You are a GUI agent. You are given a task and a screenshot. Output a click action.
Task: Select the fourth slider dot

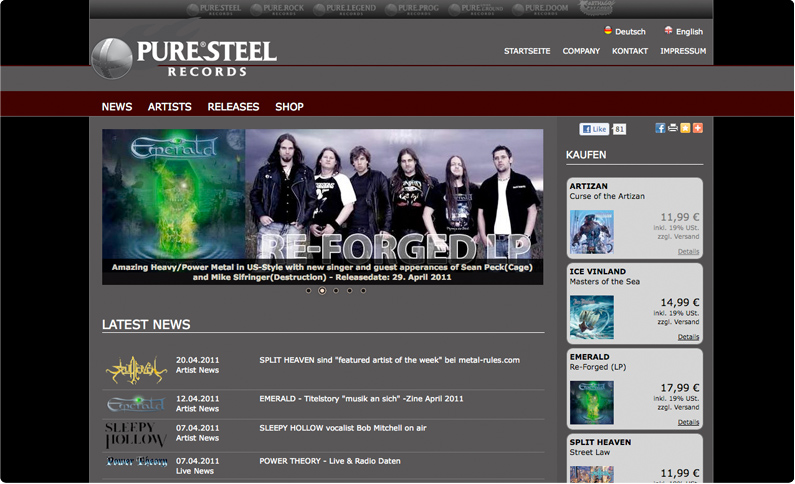349,291
